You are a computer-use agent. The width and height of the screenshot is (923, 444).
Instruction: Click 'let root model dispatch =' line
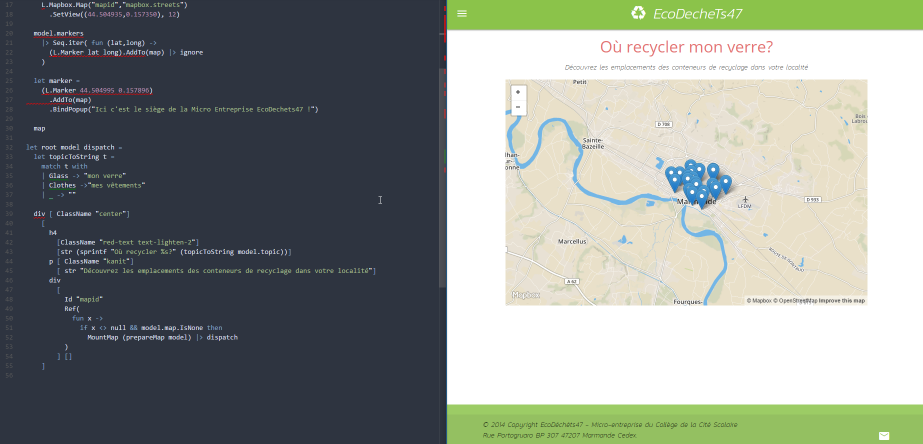tap(74, 147)
